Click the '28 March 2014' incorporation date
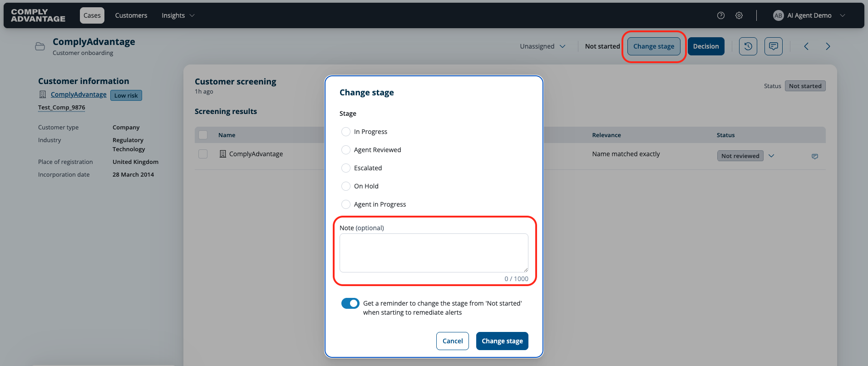This screenshot has height=366, width=868. click(133, 174)
